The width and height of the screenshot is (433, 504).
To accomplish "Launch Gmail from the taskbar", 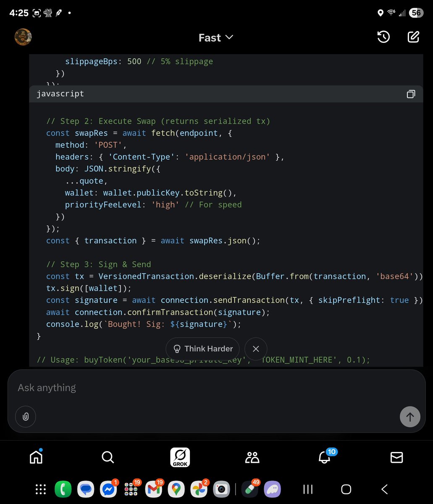I will pyautogui.click(x=154, y=489).
